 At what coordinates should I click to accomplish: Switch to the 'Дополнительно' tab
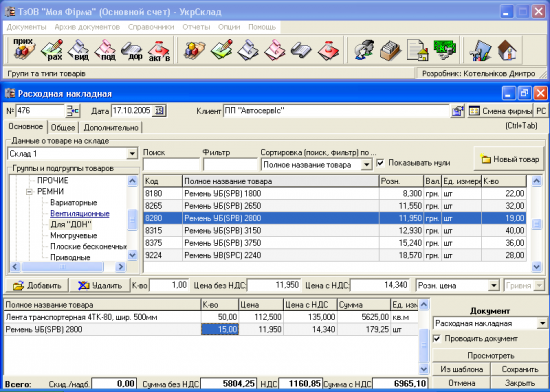tap(111, 128)
